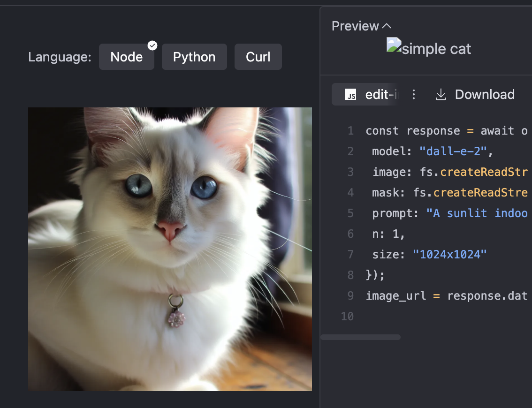532x408 pixels.
Task: Click the JS file type icon
Action: (x=350, y=95)
